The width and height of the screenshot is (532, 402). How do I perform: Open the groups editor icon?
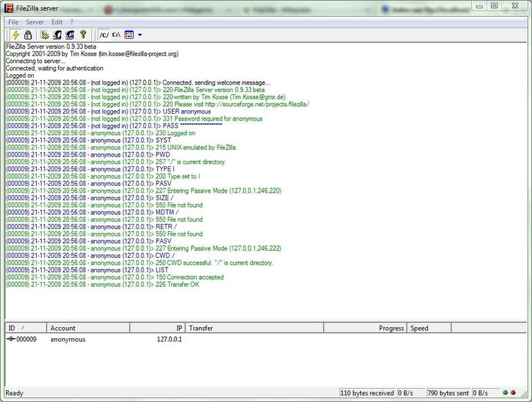(69, 35)
